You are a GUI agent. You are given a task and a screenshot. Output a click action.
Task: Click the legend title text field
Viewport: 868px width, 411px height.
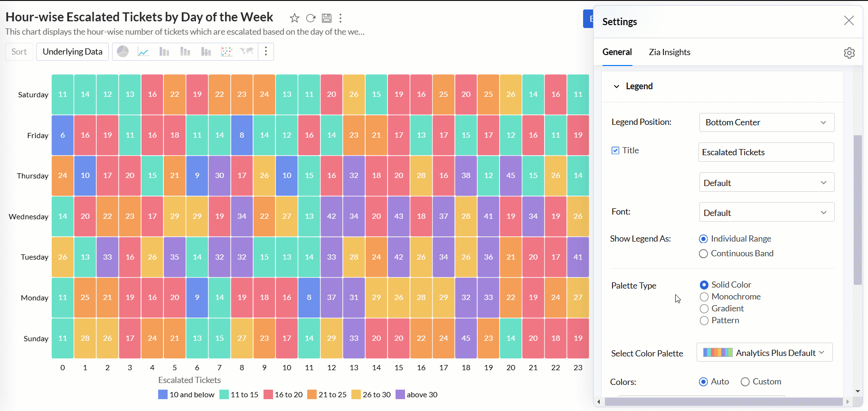pos(766,152)
